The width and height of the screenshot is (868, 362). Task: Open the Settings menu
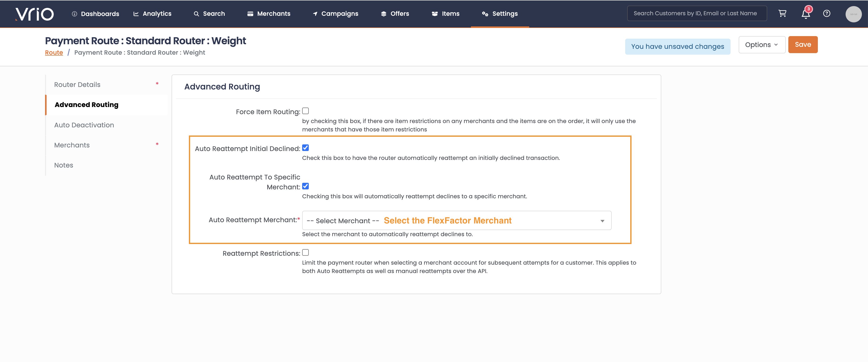(500, 14)
